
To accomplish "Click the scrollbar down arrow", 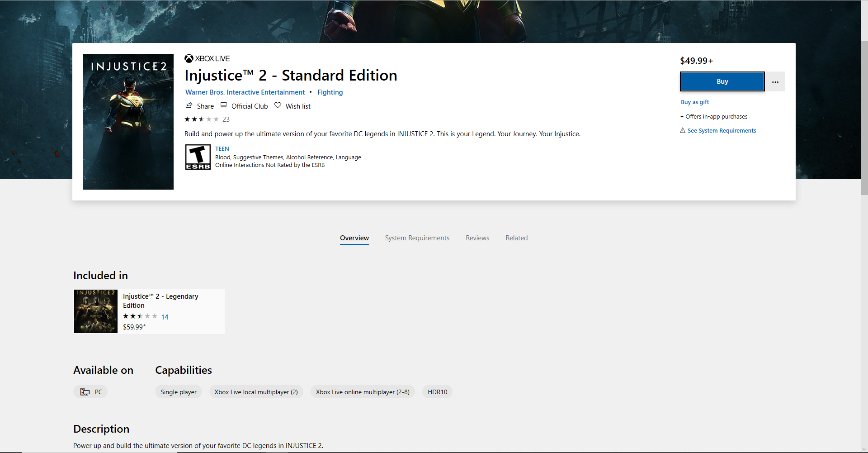I will click(x=864, y=449).
